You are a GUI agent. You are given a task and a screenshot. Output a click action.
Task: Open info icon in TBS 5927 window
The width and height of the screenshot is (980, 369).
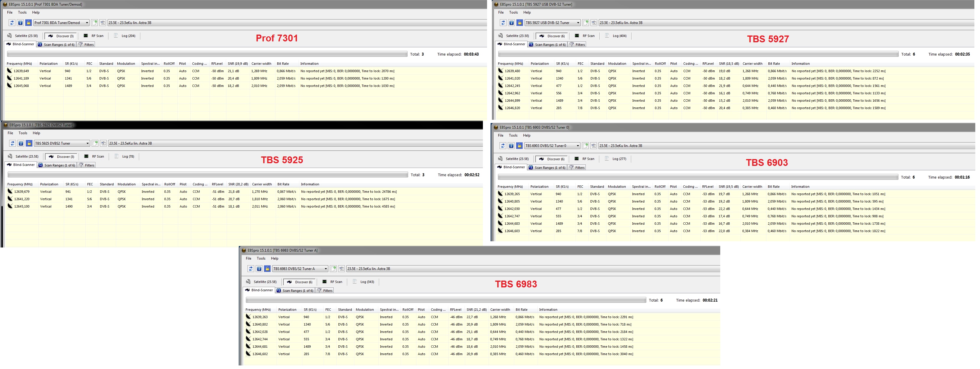(511, 23)
